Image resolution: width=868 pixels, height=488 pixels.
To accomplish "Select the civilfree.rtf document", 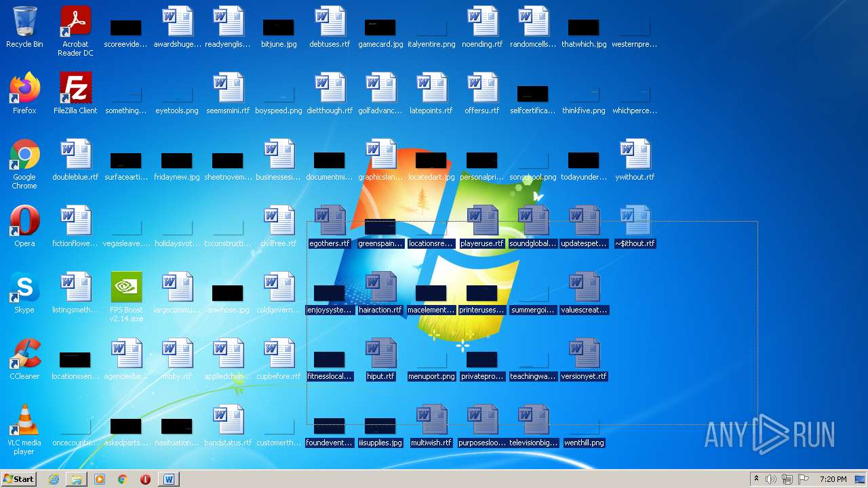I will click(x=279, y=226).
